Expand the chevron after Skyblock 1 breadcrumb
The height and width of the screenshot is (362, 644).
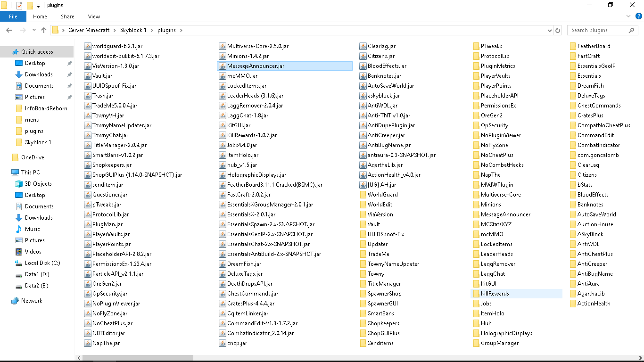151,30
